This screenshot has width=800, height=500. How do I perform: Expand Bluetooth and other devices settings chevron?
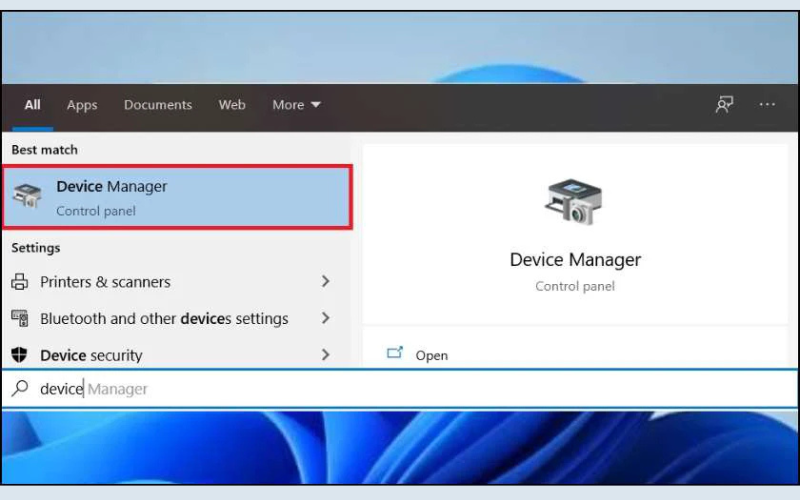pos(325,318)
